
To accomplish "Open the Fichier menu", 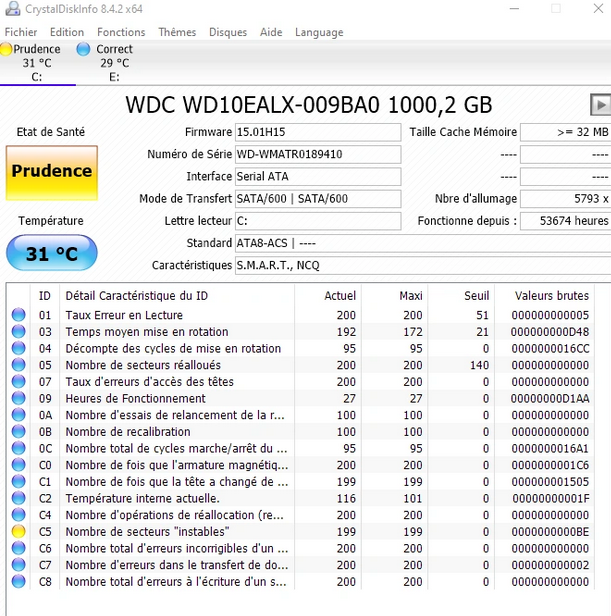I will [21, 32].
